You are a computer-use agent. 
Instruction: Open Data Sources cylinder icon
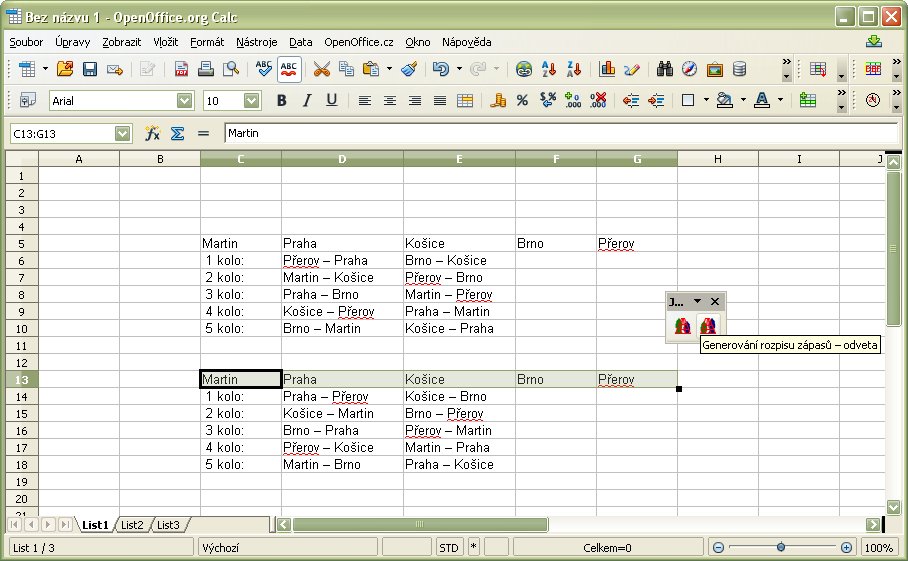(739, 69)
